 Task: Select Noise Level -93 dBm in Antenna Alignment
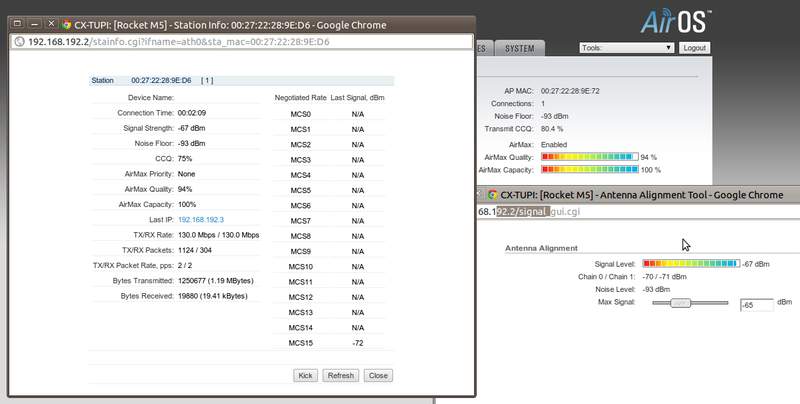(656, 289)
